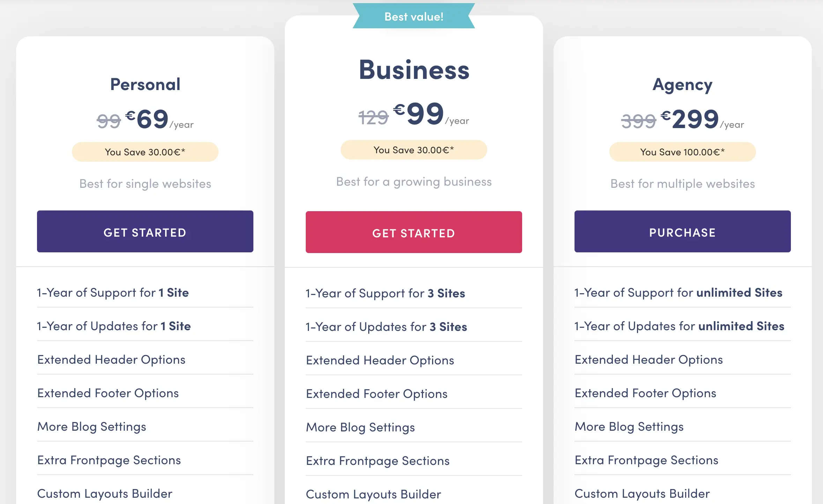Click the You Save 100.00€ badge
The width and height of the screenshot is (823, 504).
pos(682,152)
